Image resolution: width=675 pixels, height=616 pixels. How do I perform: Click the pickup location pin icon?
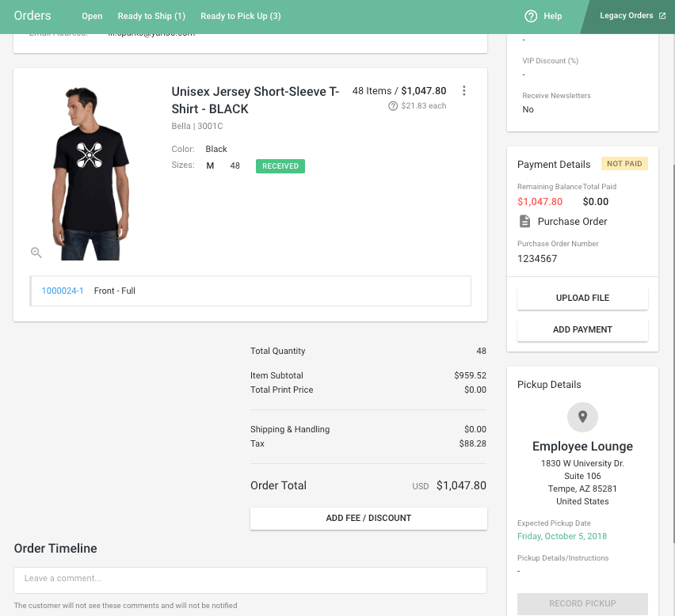(x=582, y=416)
